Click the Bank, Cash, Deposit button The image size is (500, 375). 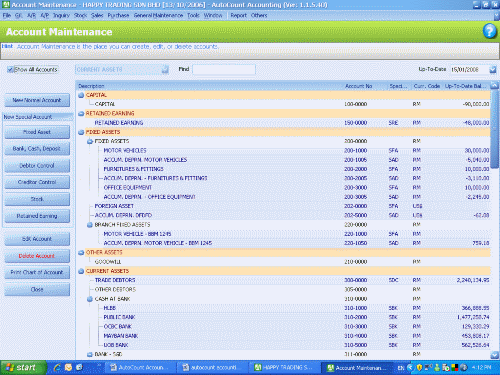[x=37, y=149]
